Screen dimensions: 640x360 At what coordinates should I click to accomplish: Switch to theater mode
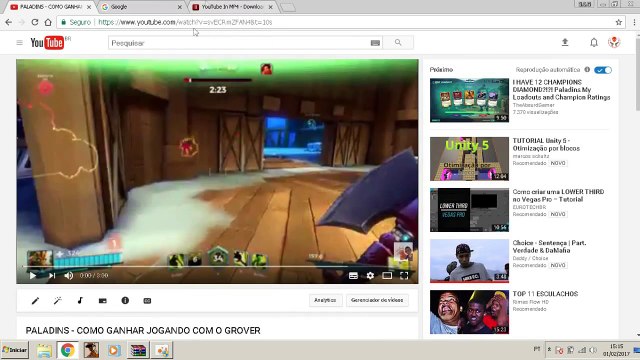click(387, 276)
